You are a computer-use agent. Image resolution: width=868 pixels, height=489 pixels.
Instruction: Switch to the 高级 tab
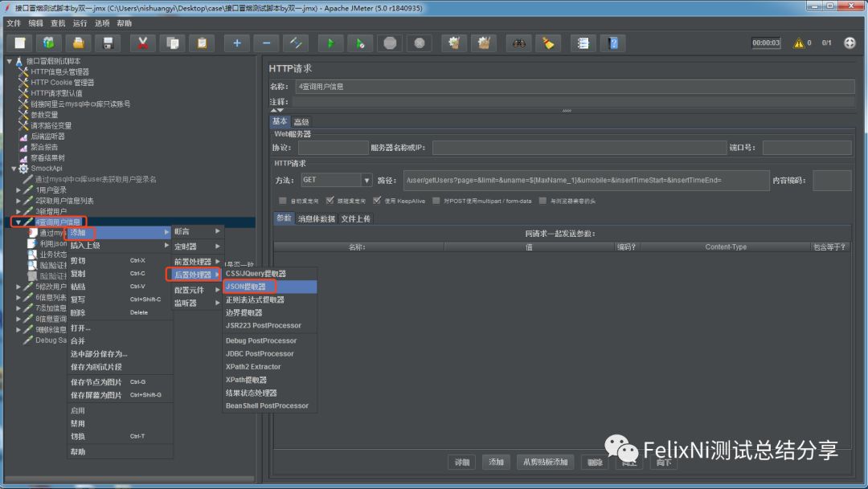[301, 122]
